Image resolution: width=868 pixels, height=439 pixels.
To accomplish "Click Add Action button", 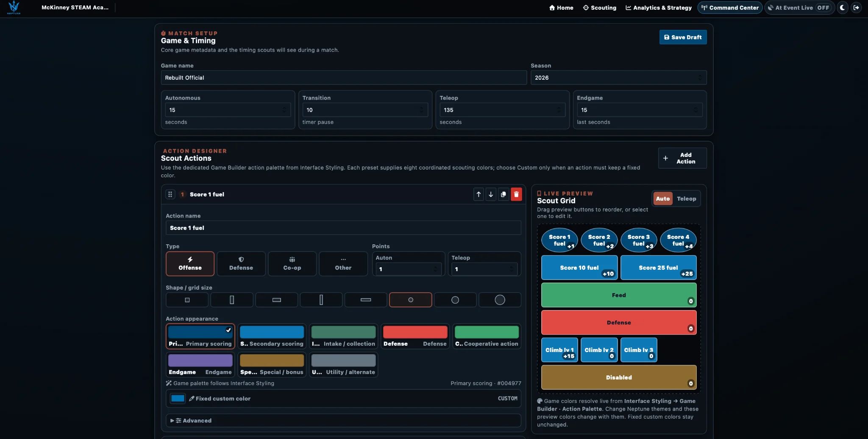I will pos(682,158).
